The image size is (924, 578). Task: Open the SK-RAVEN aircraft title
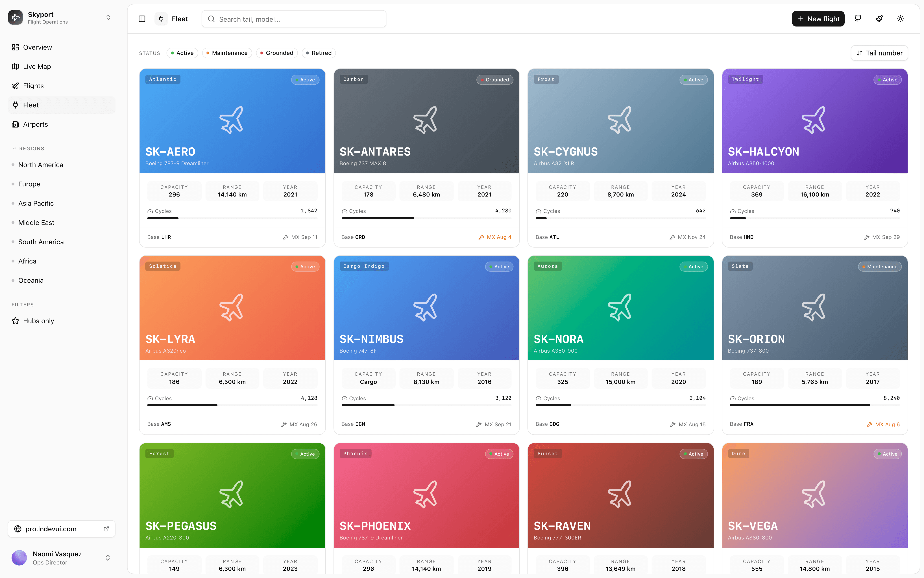562,526
